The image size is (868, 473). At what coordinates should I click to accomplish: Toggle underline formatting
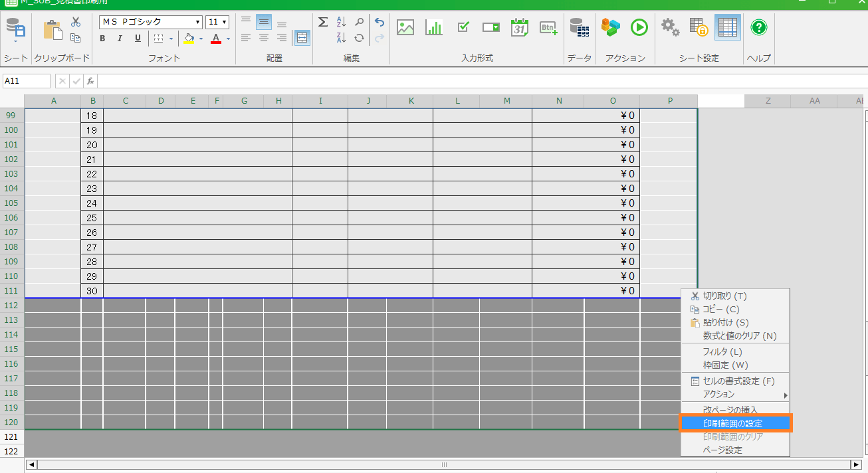(138, 39)
